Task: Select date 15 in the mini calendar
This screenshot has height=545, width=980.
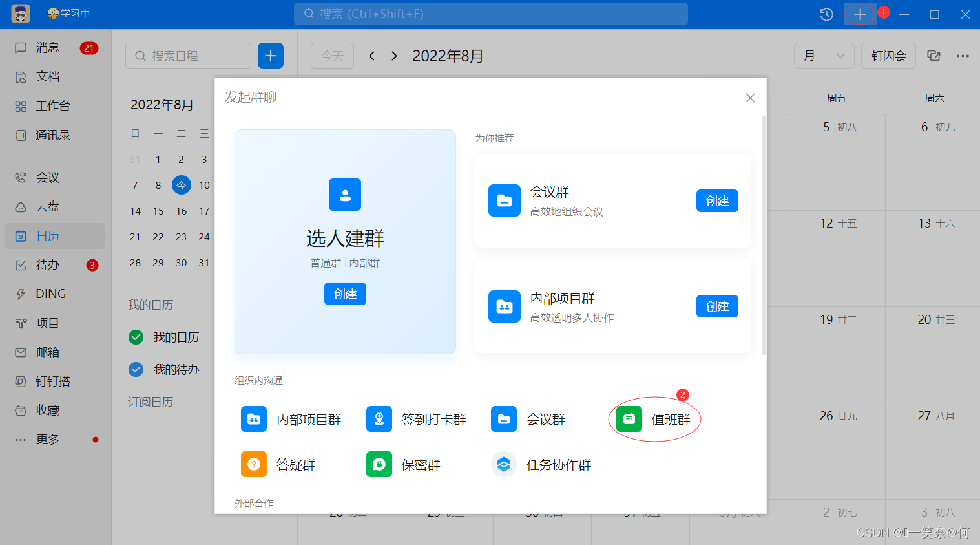Action: (x=158, y=211)
